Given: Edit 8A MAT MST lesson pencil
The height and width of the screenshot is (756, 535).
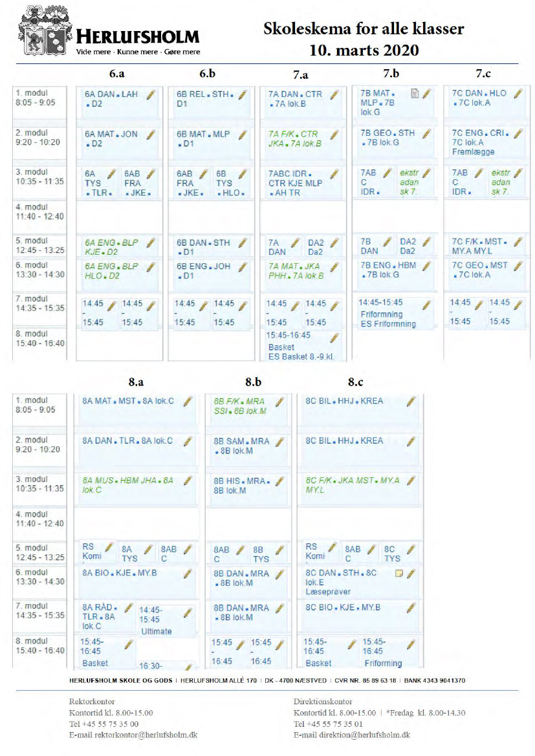Looking at the screenshot, I should [x=188, y=402].
